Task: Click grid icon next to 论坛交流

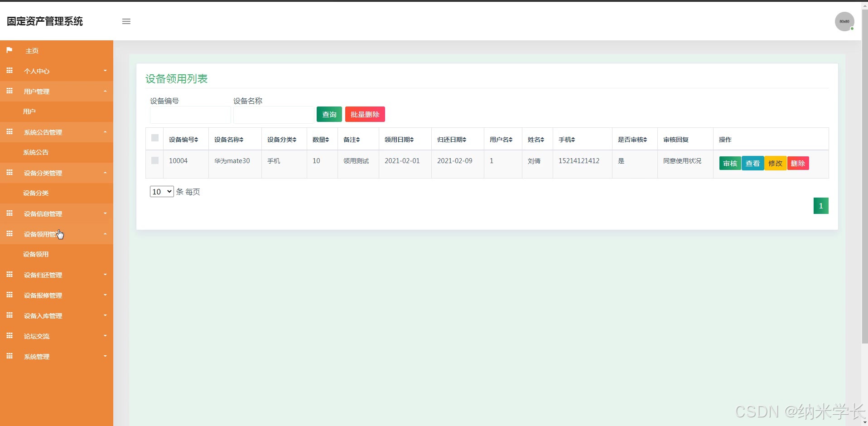Action: pos(10,335)
